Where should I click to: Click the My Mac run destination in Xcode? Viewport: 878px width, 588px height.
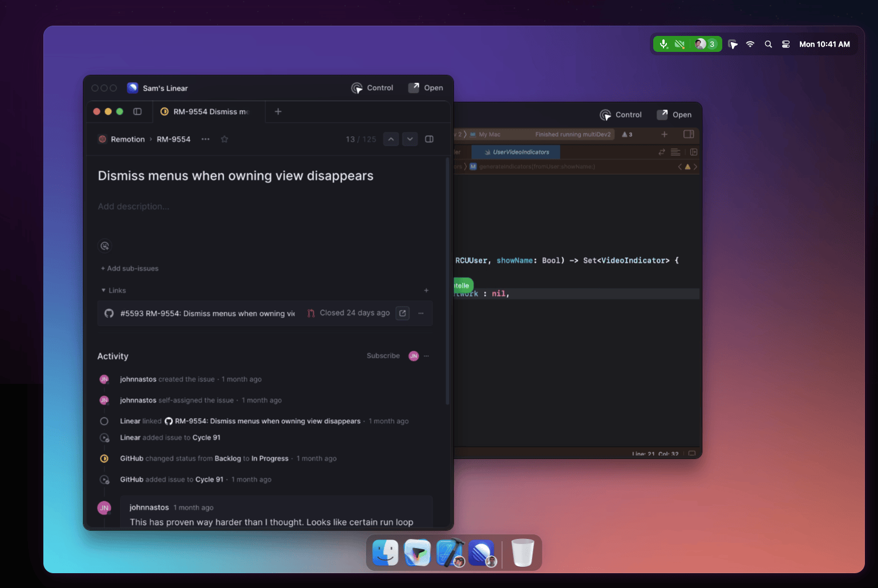(485, 135)
